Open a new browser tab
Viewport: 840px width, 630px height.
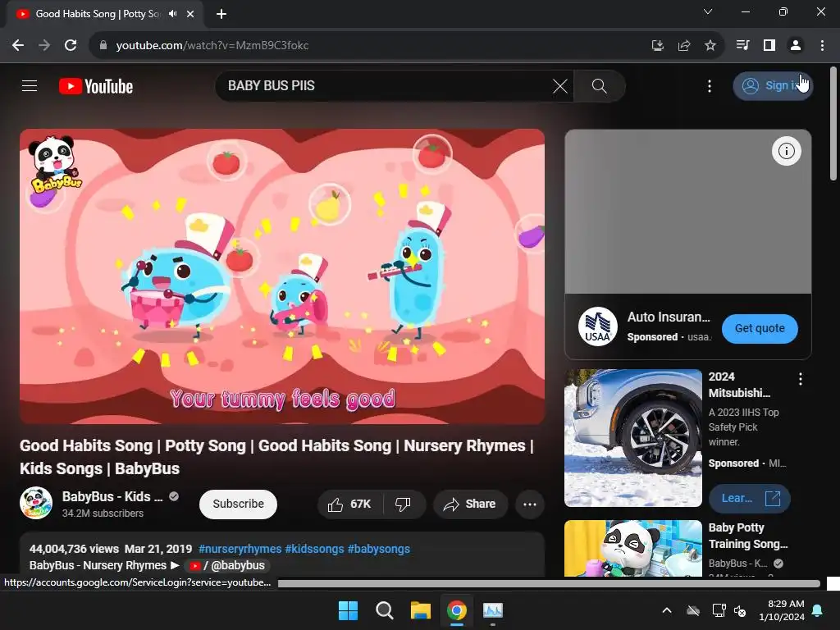pos(221,14)
